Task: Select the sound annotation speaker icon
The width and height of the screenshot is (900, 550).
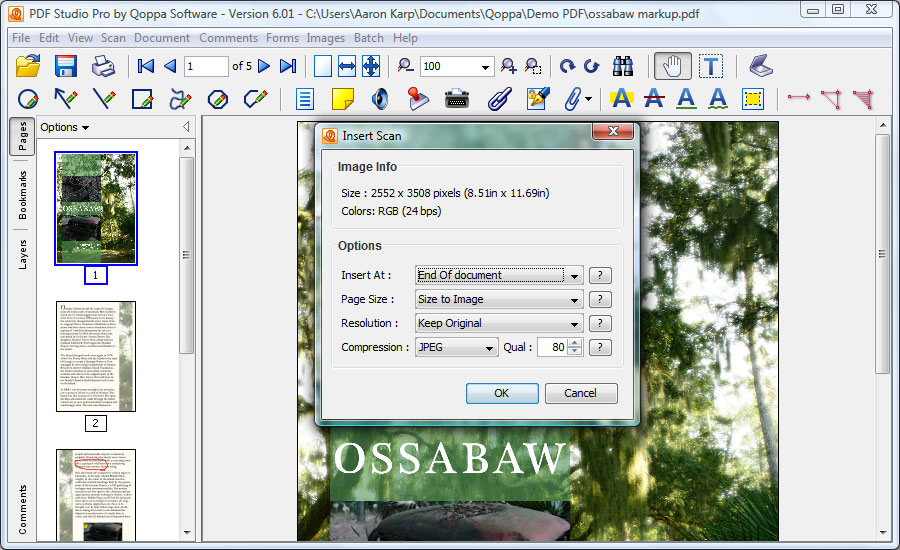Action: coord(380,99)
